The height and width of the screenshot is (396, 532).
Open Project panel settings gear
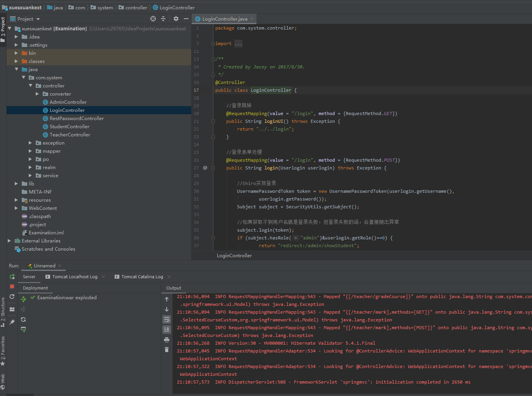tap(176, 19)
